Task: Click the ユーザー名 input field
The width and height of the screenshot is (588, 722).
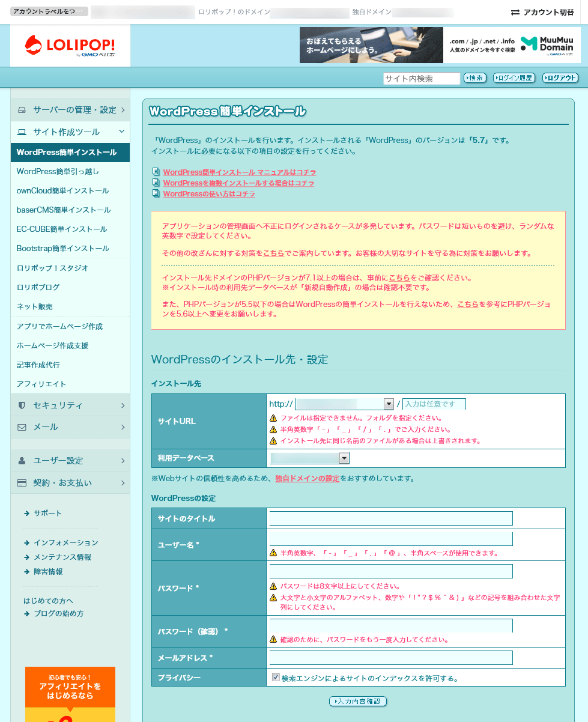Action: pyautogui.click(x=391, y=539)
